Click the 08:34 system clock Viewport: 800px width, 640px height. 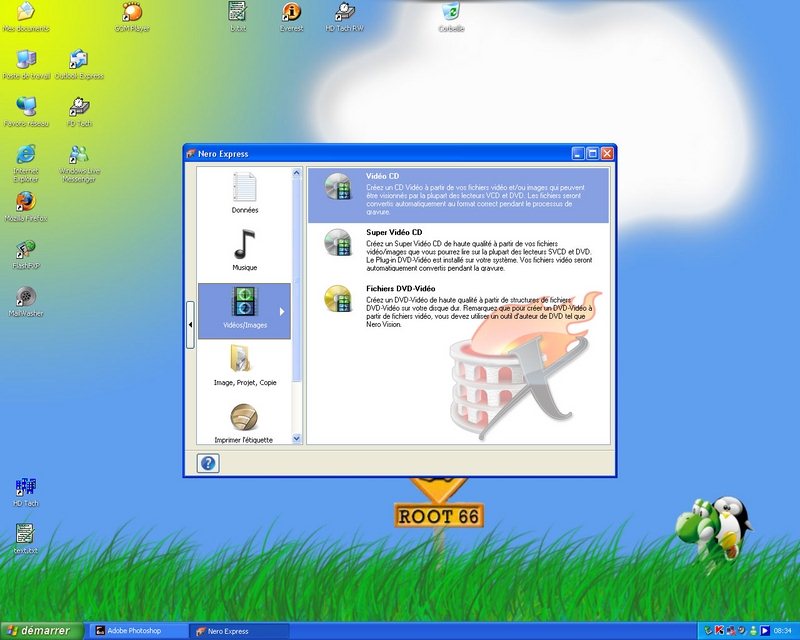tap(782, 631)
